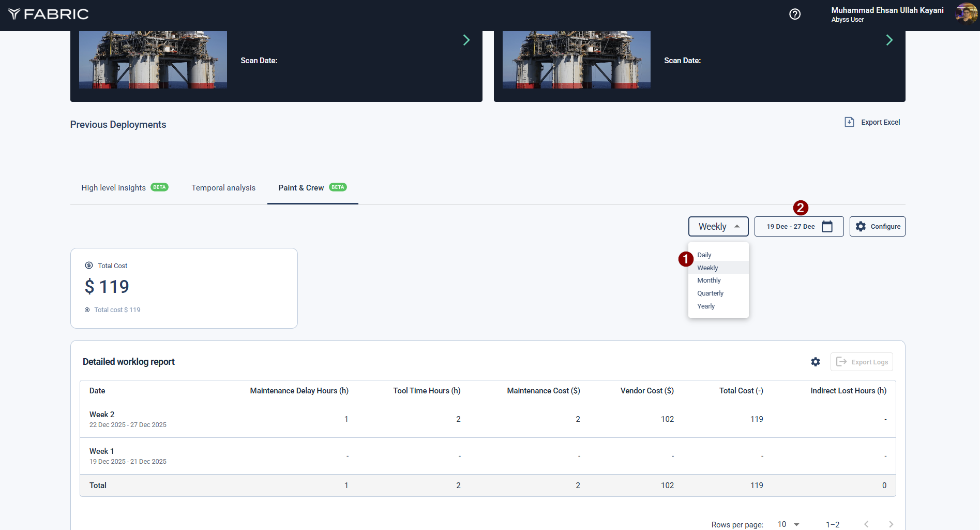Select Quarterly interval option
This screenshot has height=530, width=980.
(x=710, y=293)
